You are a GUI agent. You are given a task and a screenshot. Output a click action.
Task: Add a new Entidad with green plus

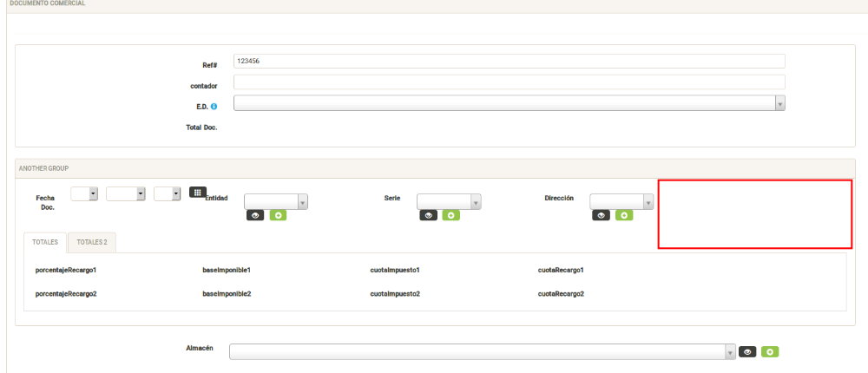[278, 215]
